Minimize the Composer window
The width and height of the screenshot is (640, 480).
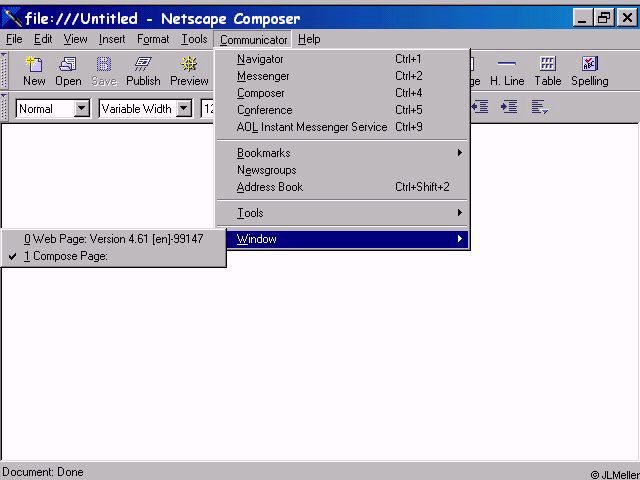coord(582,18)
